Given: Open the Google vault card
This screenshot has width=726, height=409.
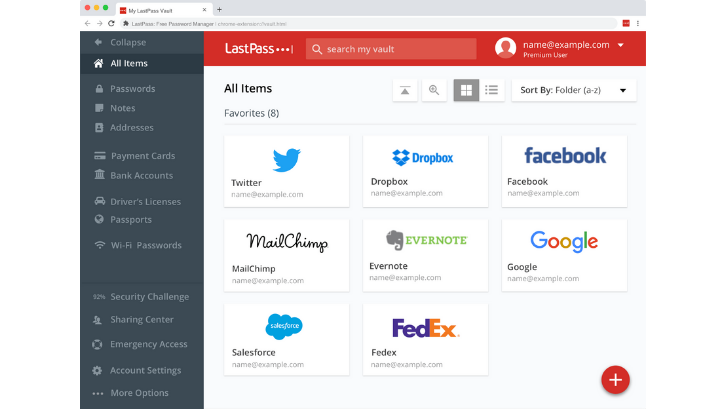Looking at the screenshot, I should tap(564, 256).
